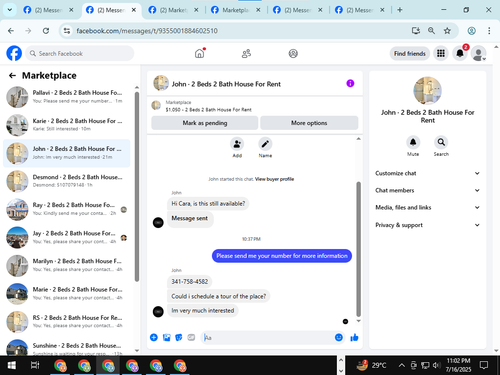
Task: Switch to the first Messenger browser tab
Action: coord(48,10)
